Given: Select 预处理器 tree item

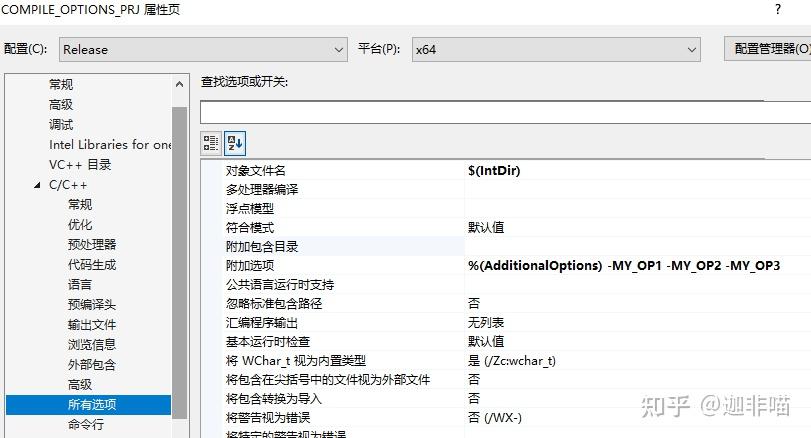Looking at the screenshot, I should (x=92, y=245).
